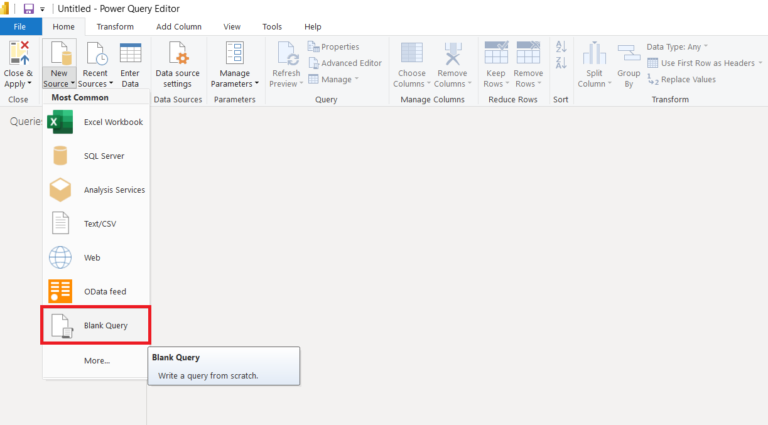Click the Split Column icon
The height and width of the screenshot is (425, 768).
coord(594,53)
